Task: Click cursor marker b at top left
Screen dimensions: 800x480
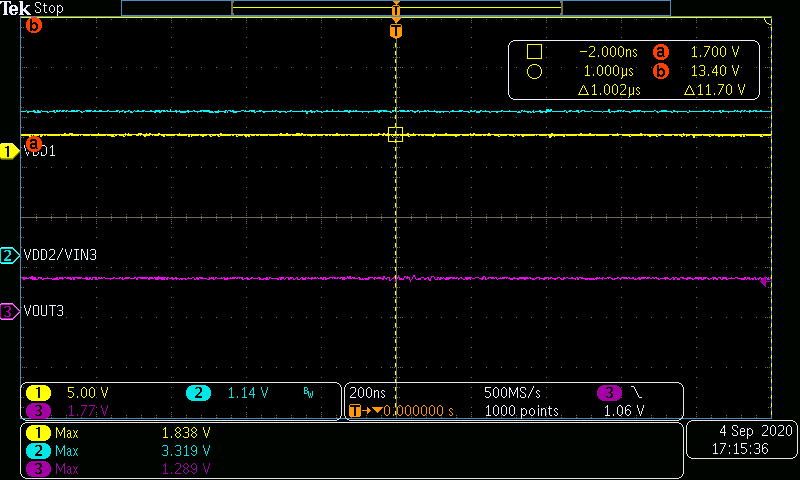Action: [34, 25]
